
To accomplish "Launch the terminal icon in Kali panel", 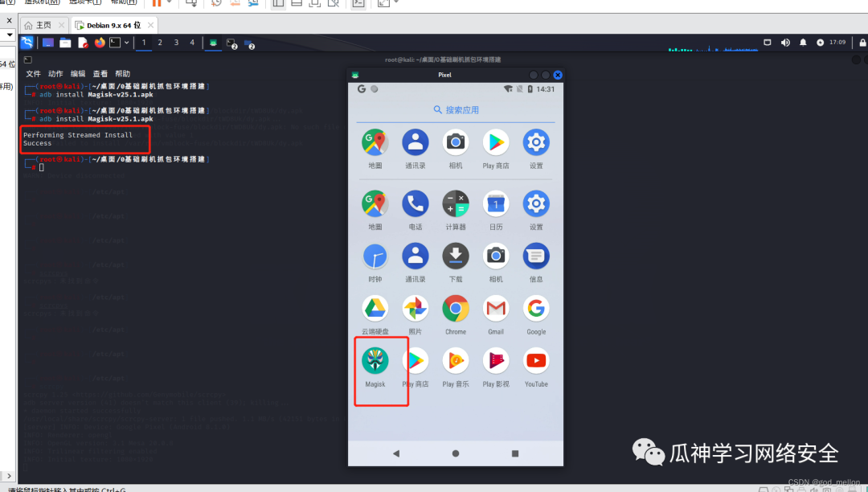I will tap(115, 43).
